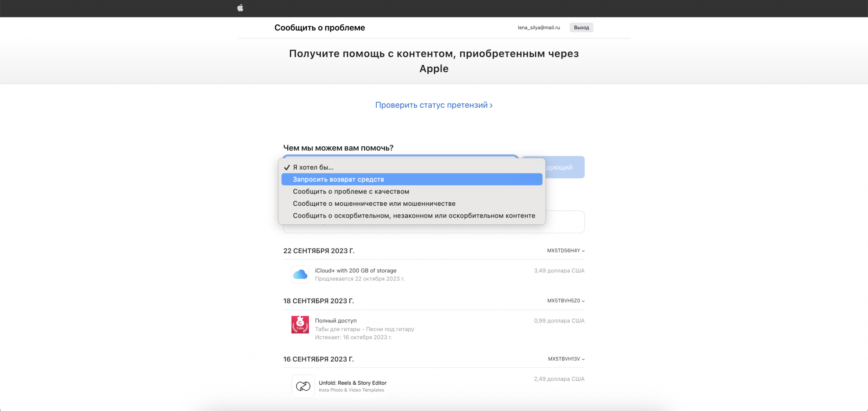Select «Сообщите о мошенничестве или мошенничестве»
Screen dimensions: 868x411
pos(412,204)
